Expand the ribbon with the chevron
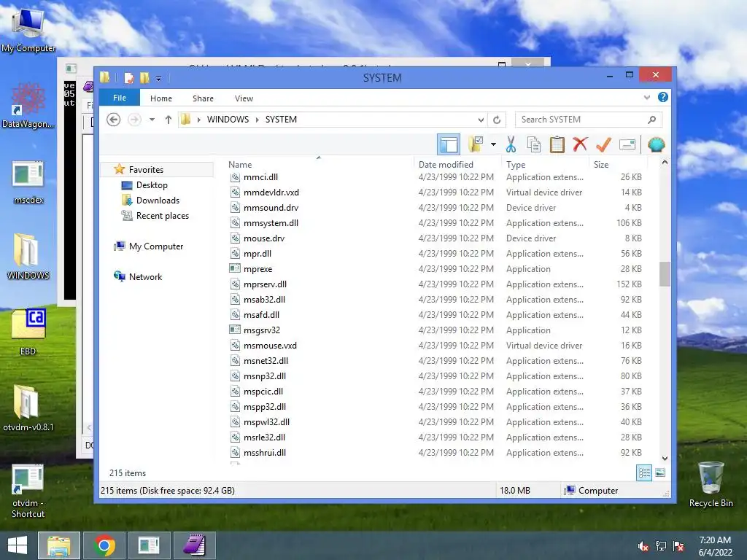Viewport: 747px width, 560px height. pyautogui.click(x=646, y=97)
